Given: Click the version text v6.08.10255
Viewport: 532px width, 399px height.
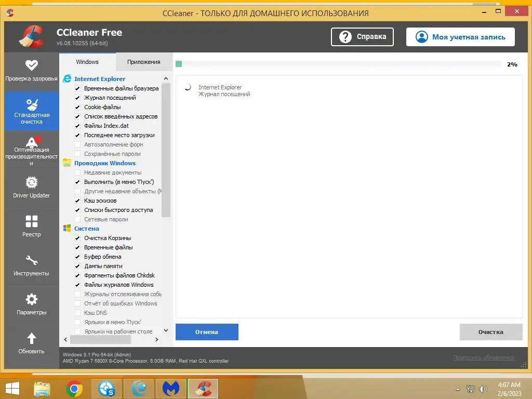Looking at the screenshot, I should 82,43.
